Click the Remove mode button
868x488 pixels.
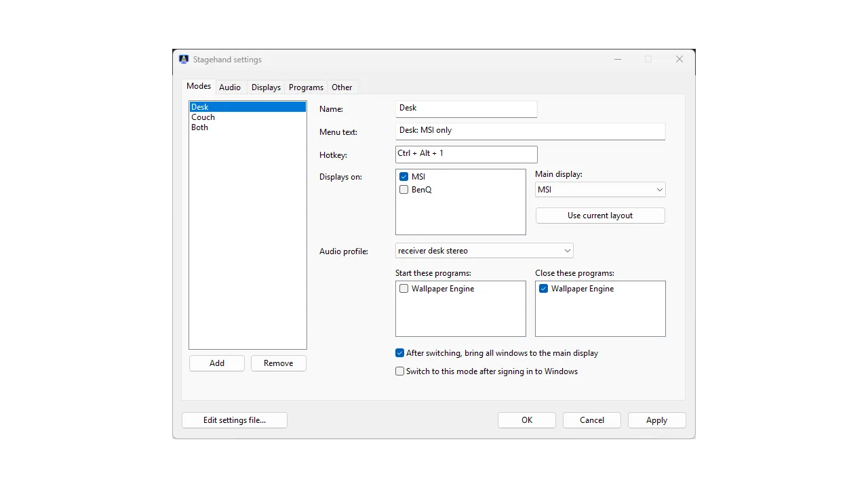pos(279,363)
